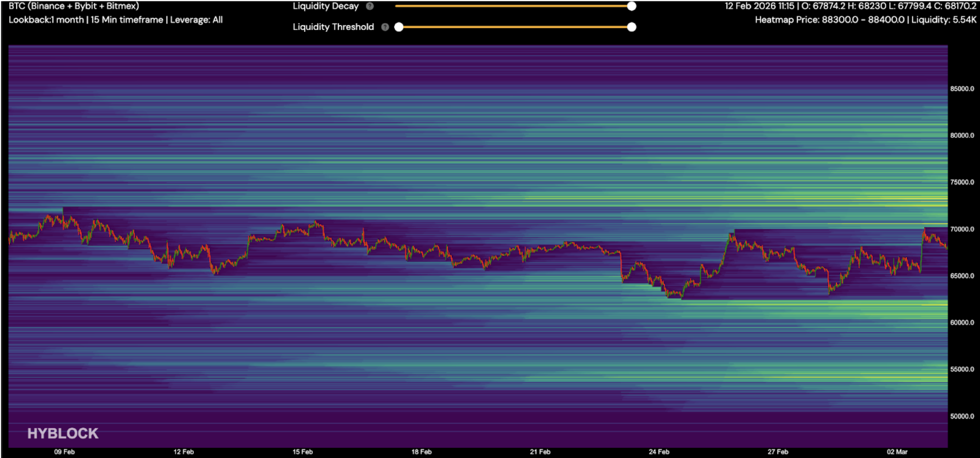Image resolution: width=980 pixels, height=458 pixels.
Task: Click the "02 Mar" date axis label
Action: pos(897,452)
